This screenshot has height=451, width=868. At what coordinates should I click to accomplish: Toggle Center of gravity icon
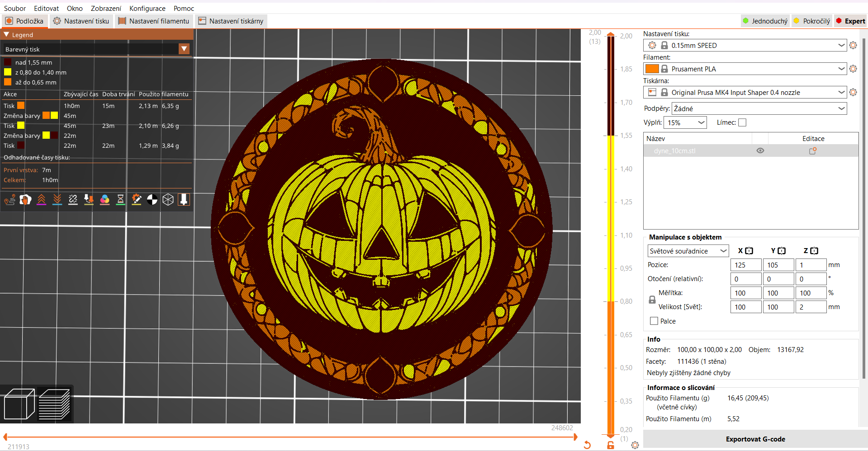152,200
